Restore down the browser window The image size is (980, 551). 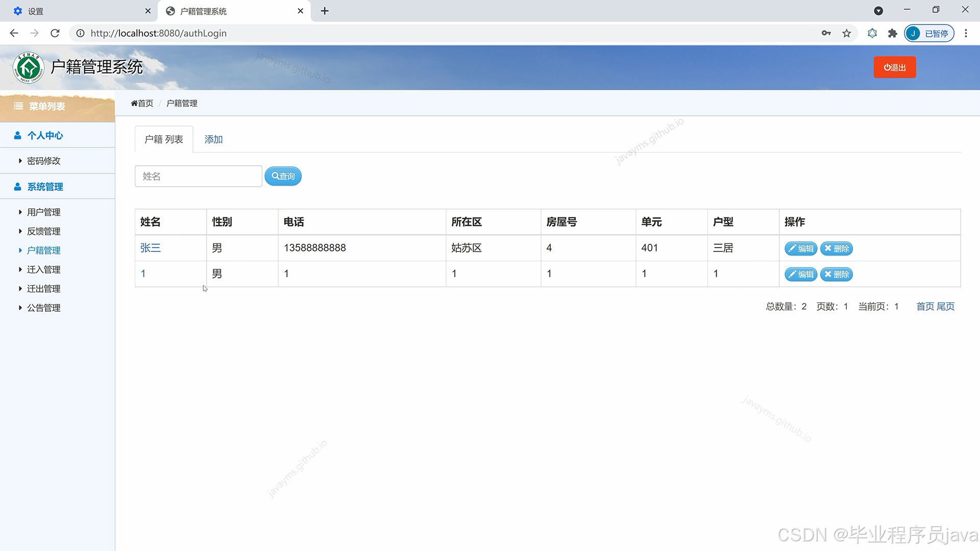coord(936,10)
